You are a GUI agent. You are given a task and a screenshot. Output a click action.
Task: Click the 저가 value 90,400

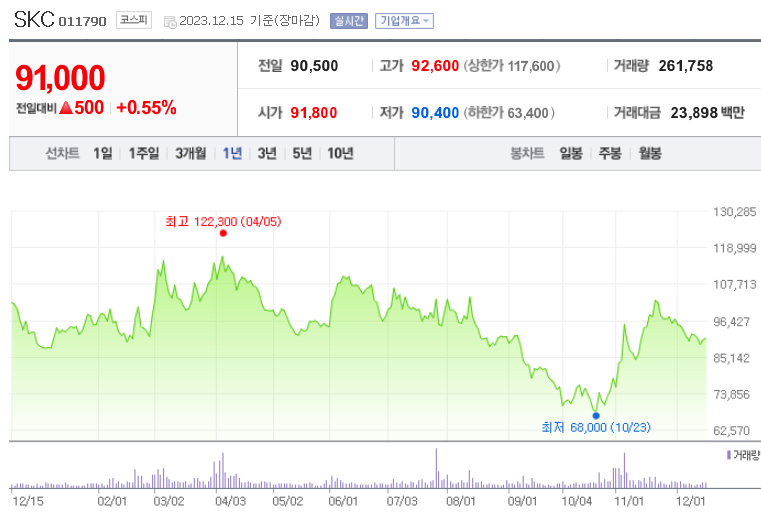point(435,113)
